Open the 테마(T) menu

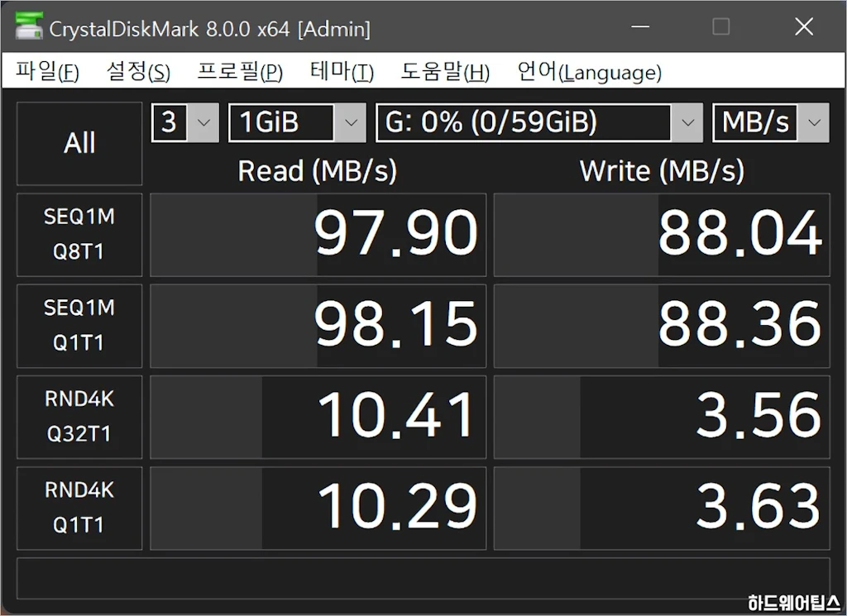pos(342,71)
